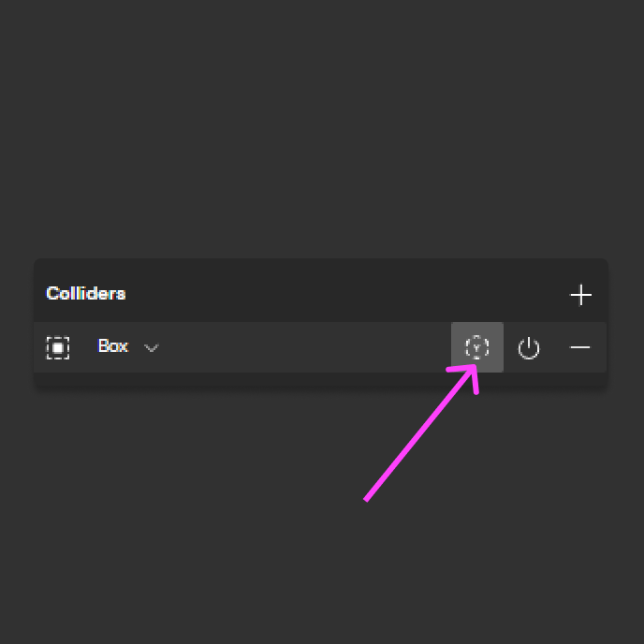The width and height of the screenshot is (644, 644).
Task: Remove the Box collider with the minus icon
Action: tap(580, 347)
